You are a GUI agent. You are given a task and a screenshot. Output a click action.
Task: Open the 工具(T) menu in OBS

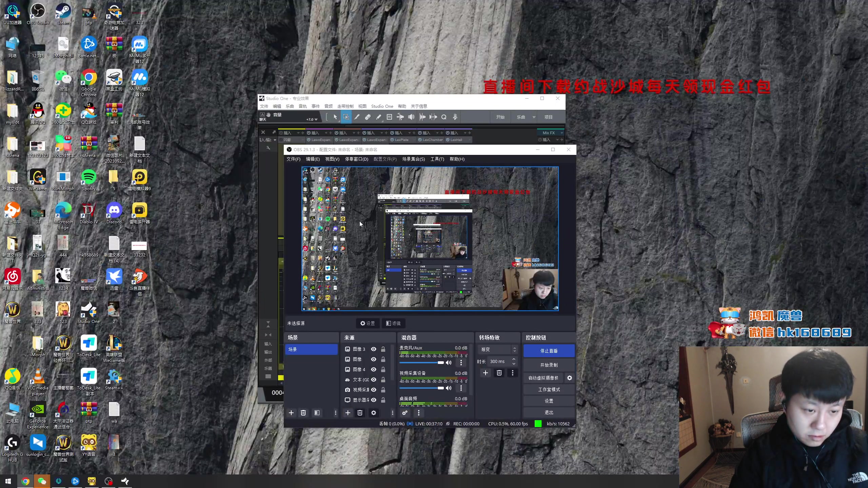click(437, 159)
